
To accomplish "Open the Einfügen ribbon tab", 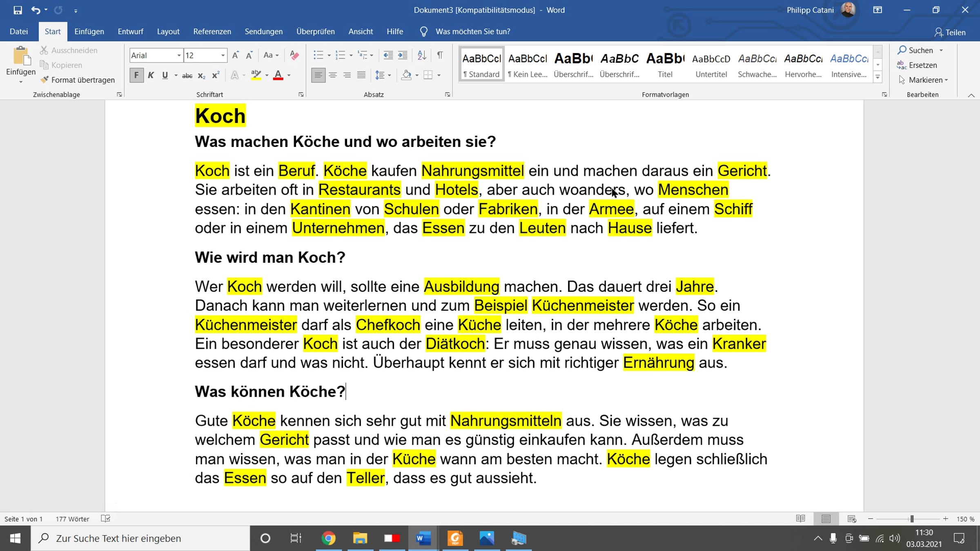I will (x=89, y=31).
